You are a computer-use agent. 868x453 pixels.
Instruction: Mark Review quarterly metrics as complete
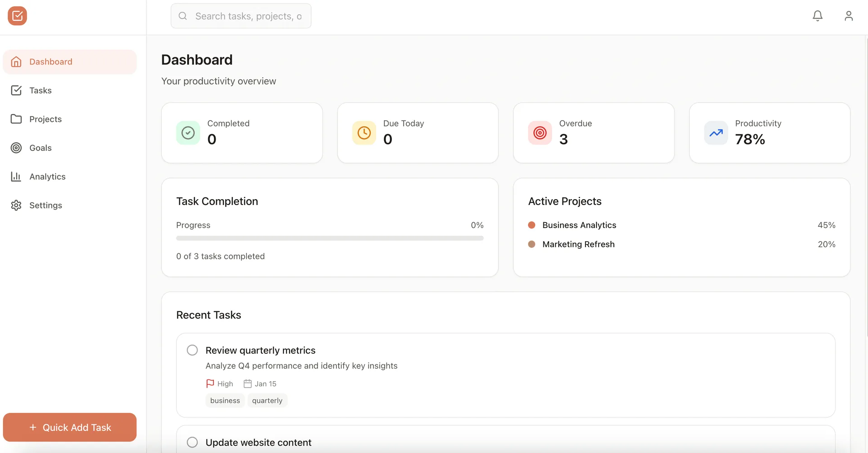tap(192, 350)
